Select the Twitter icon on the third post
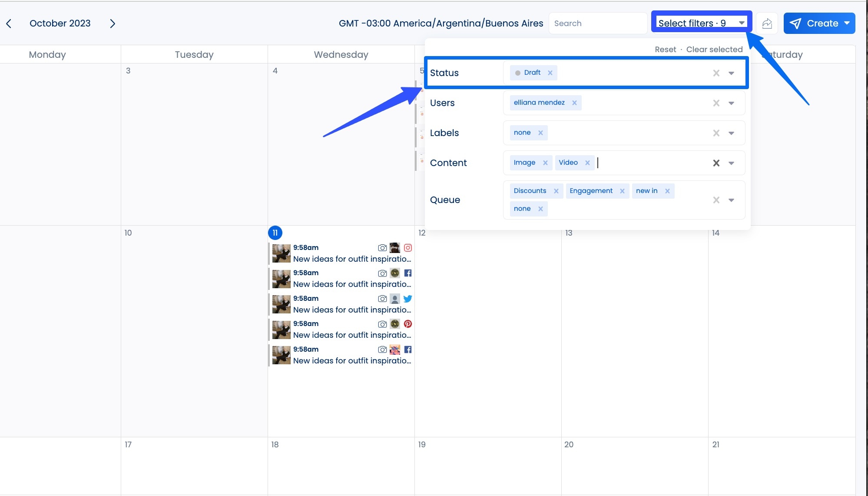868x496 pixels. 408,299
